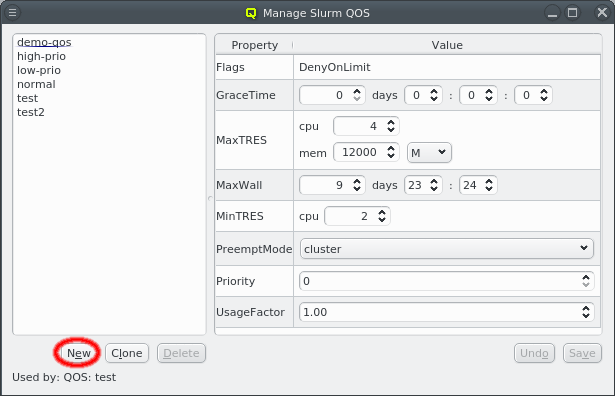Click the MinTRES cpu spinbox showing 2
The height and width of the screenshot is (396, 615).
357,216
